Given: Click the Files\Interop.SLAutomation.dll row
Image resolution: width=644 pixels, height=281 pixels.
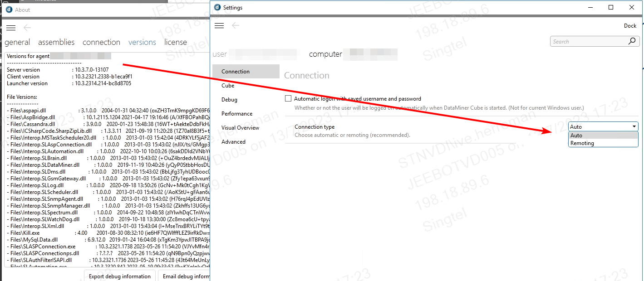Looking at the screenshot, I should (108, 151).
